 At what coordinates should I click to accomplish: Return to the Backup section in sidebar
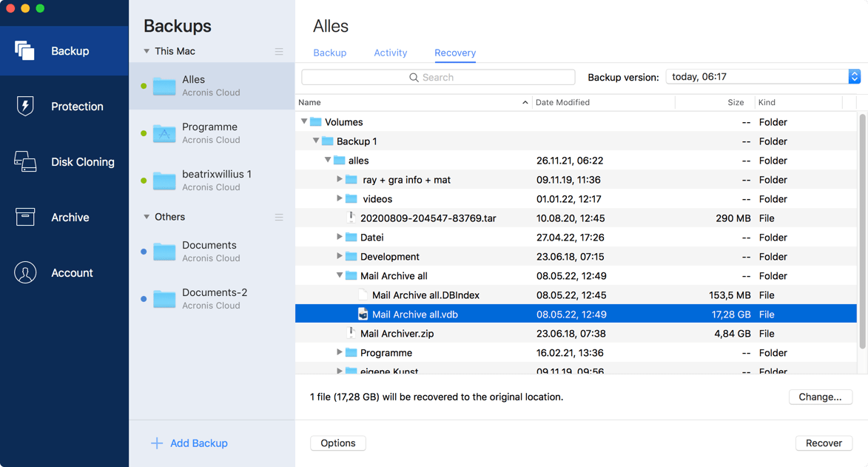click(64, 50)
